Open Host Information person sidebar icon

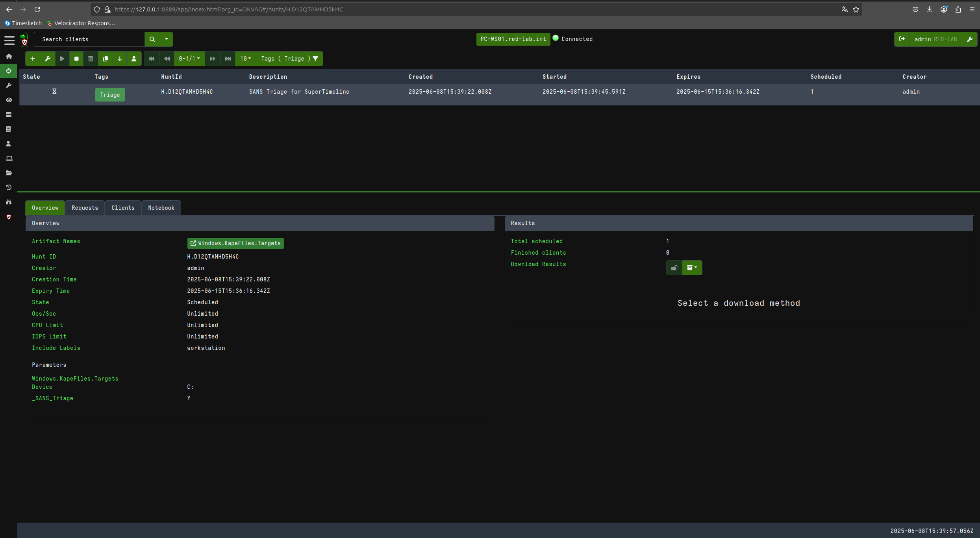(x=9, y=144)
